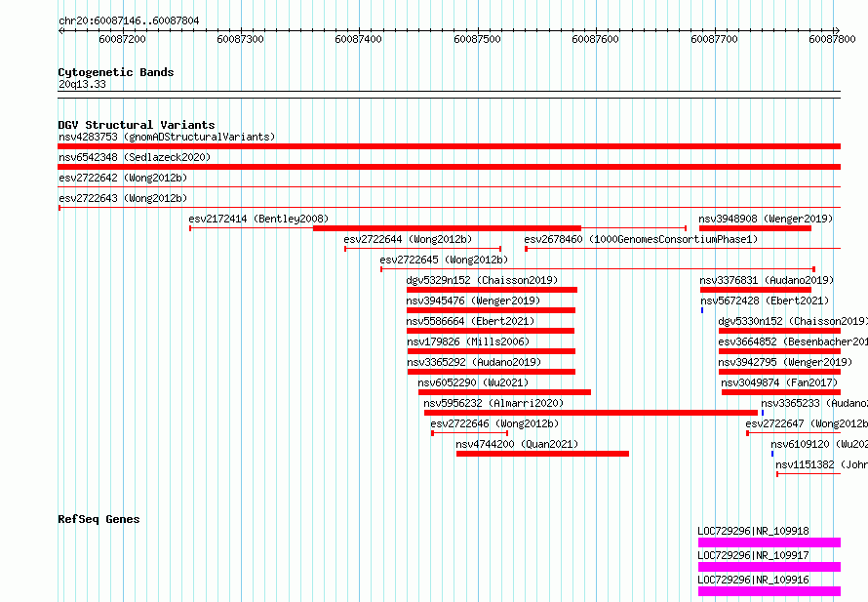Click the magenta bar for NR_109916

[x=769, y=591]
